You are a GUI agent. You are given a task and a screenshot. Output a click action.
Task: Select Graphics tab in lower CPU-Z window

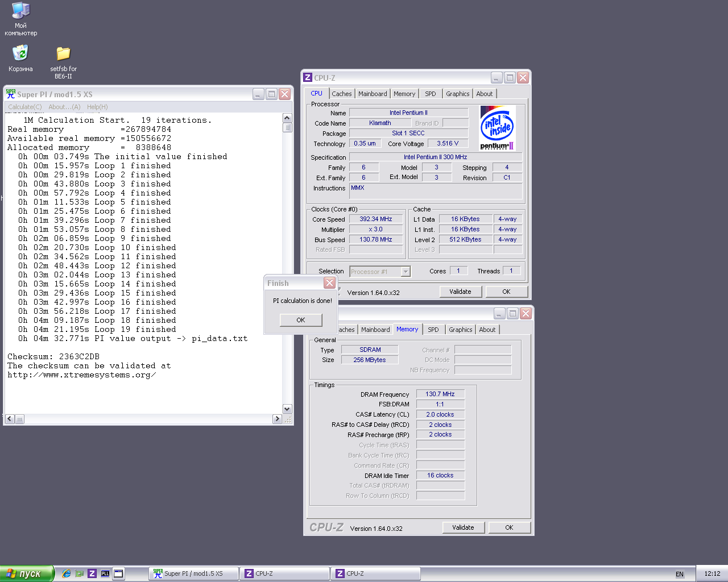(x=461, y=330)
